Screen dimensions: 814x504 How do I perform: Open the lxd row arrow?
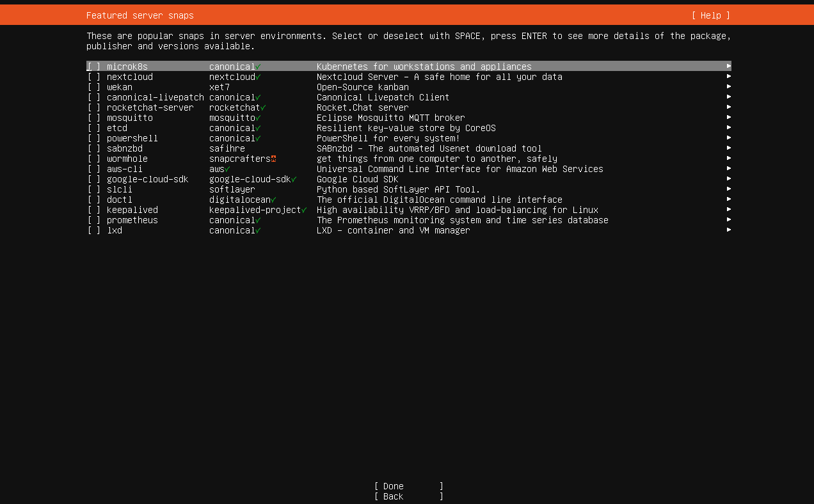[728, 230]
